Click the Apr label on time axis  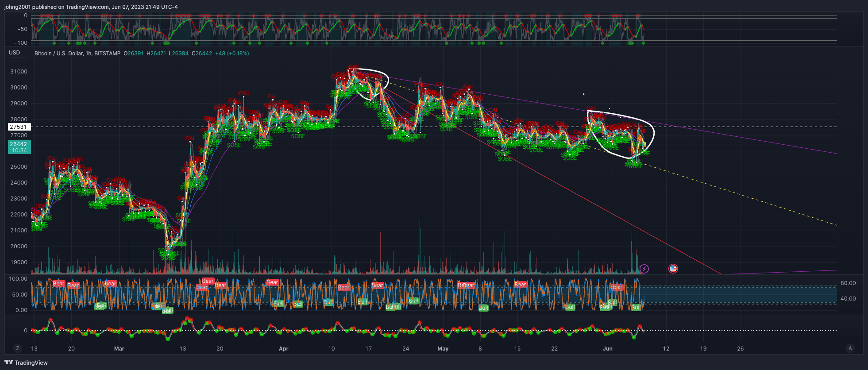(284, 349)
